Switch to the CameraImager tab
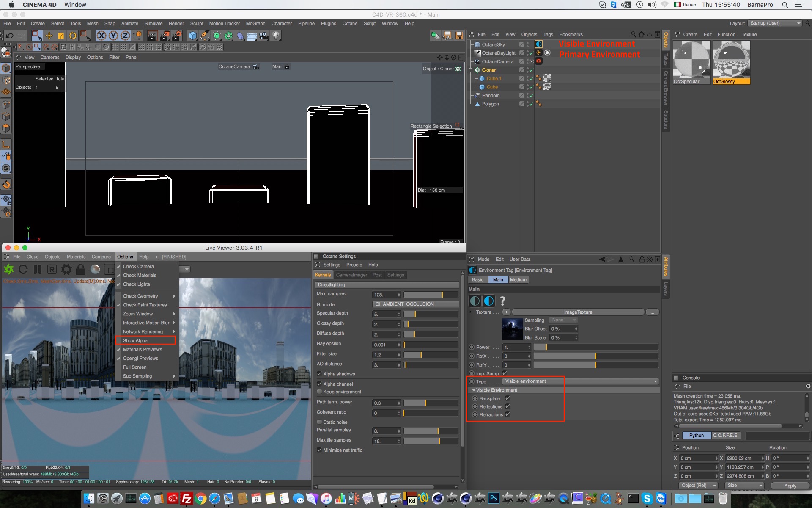Screen dimensions: 812x508 tap(351, 275)
